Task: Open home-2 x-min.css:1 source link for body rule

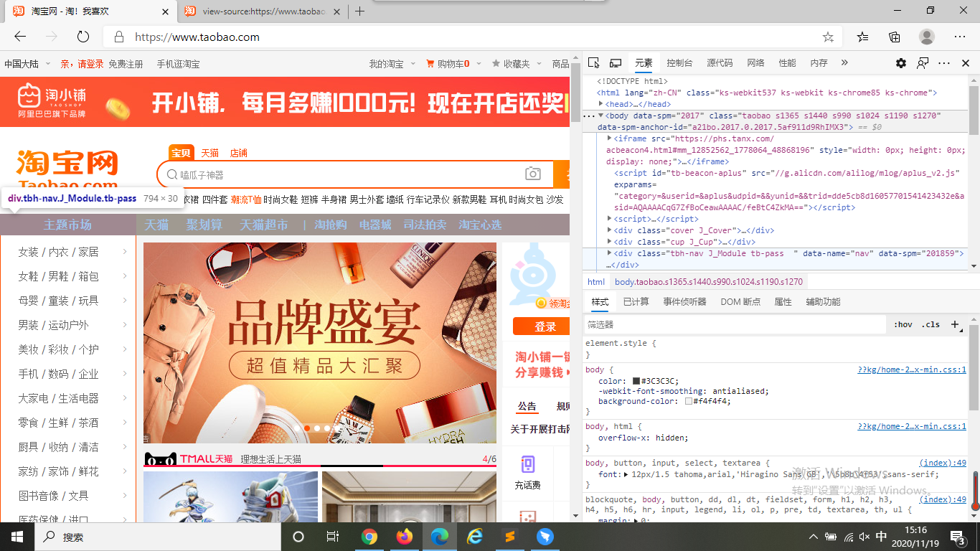Action: [x=912, y=370]
